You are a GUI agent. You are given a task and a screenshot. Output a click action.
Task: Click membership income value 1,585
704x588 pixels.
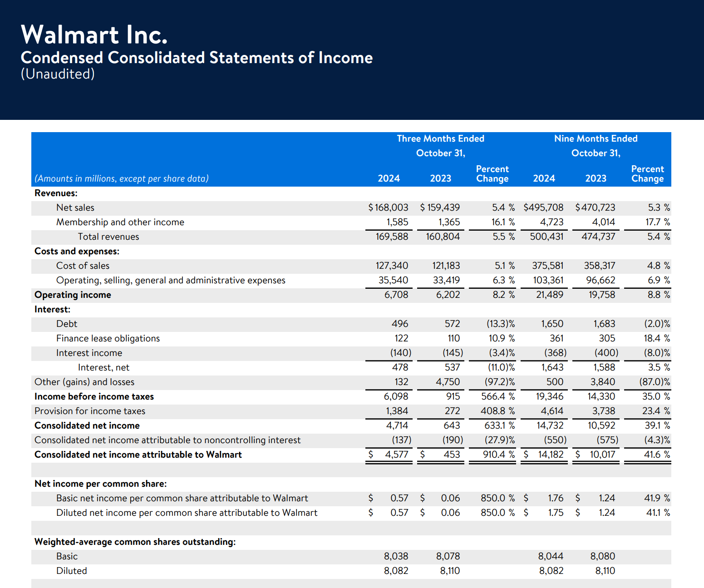click(397, 222)
